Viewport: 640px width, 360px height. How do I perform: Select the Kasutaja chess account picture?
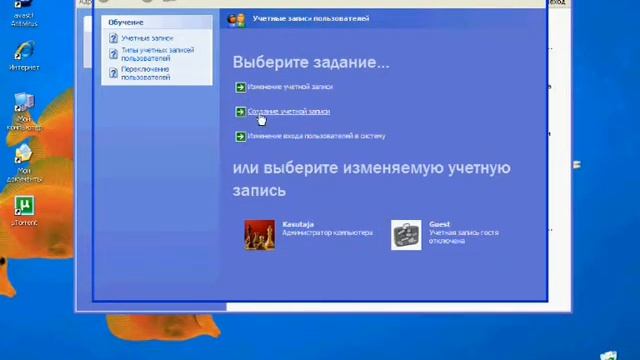pyautogui.click(x=260, y=235)
